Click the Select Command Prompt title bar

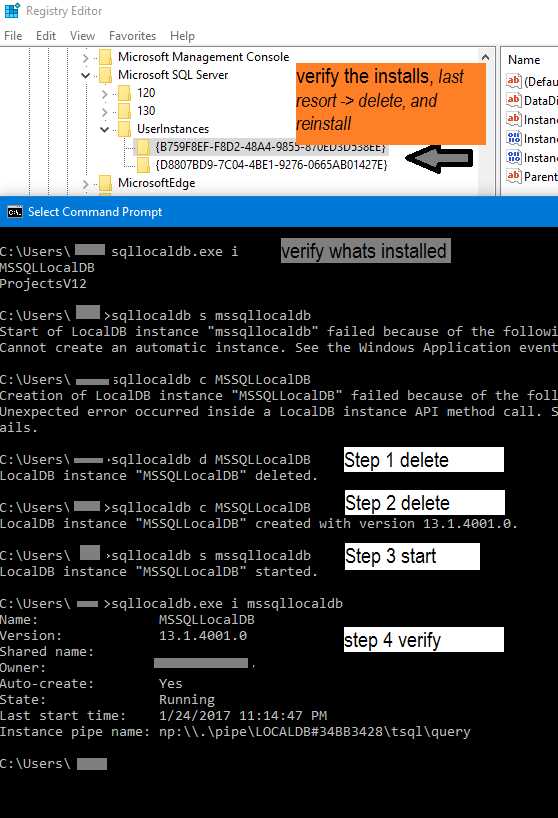[279, 212]
